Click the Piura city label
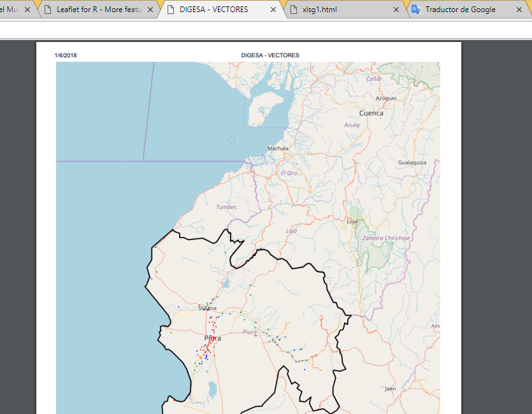 click(x=213, y=338)
